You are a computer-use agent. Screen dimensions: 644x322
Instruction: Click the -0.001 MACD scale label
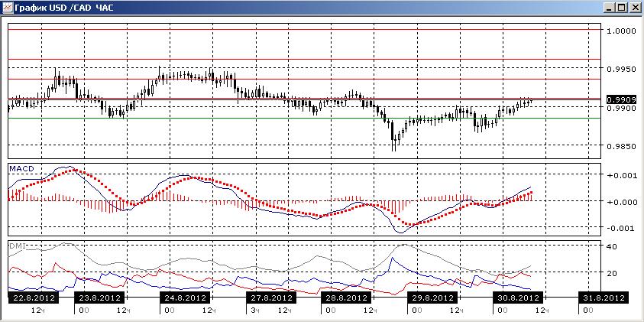pyautogui.click(x=621, y=228)
